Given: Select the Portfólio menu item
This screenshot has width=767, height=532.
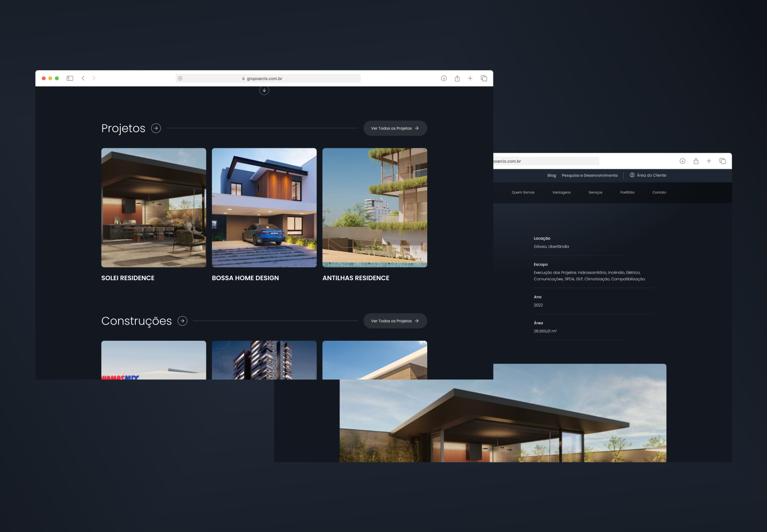Looking at the screenshot, I should (x=627, y=192).
